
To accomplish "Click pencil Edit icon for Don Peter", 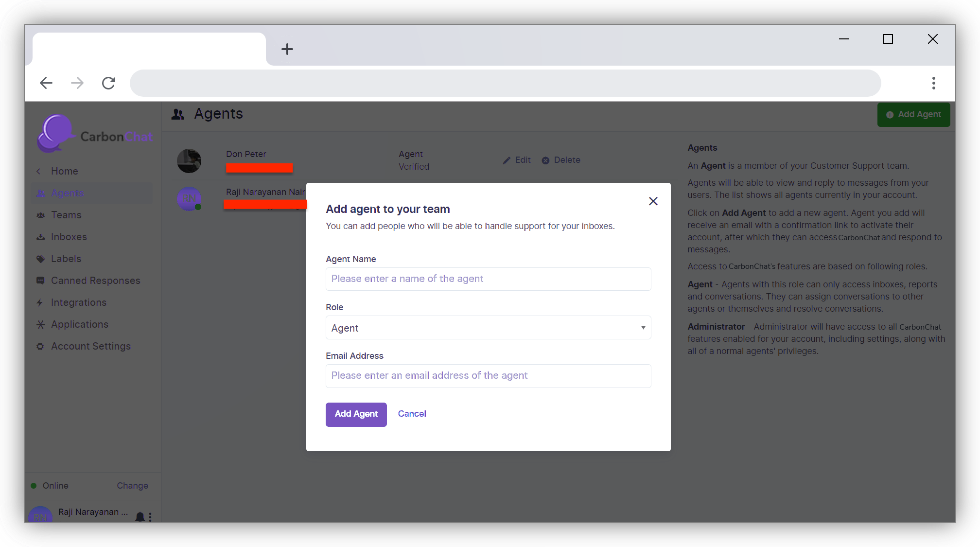I will point(507,160).
